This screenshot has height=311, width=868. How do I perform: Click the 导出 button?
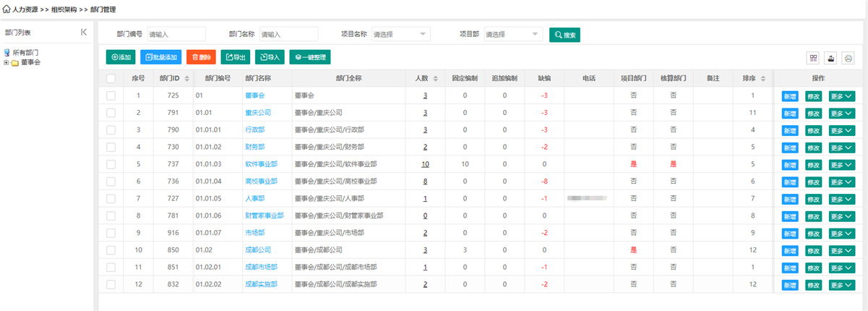click(236, 57)
